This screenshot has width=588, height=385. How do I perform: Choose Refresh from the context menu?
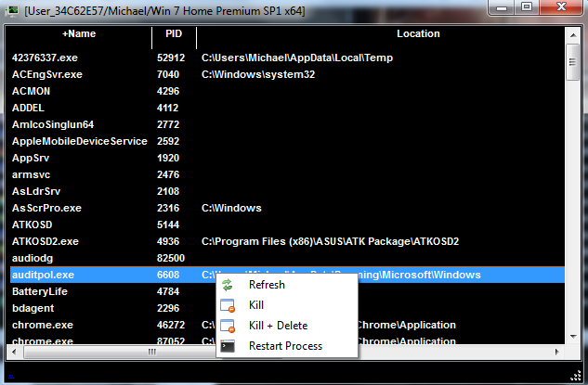287,285
